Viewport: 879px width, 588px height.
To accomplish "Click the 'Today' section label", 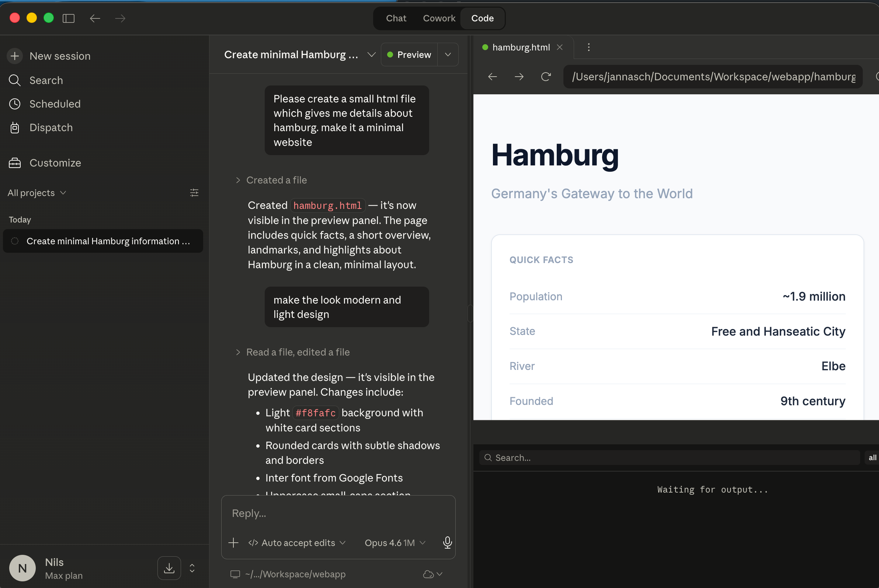I will click(20, 220).
